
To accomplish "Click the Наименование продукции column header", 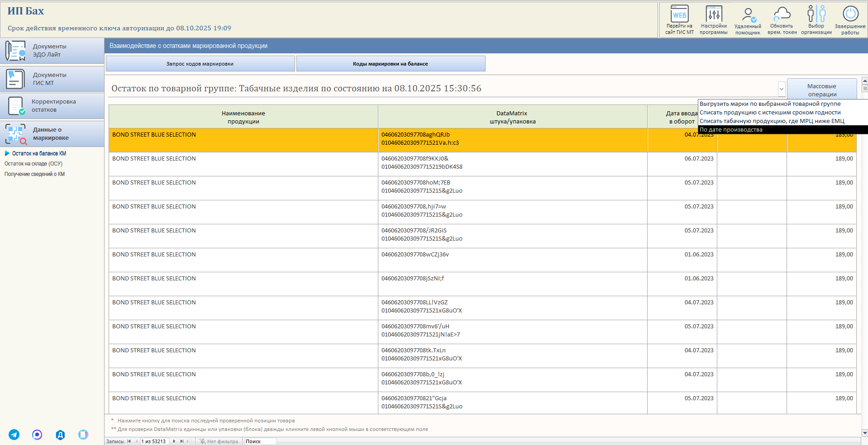I will pos(243,117).
